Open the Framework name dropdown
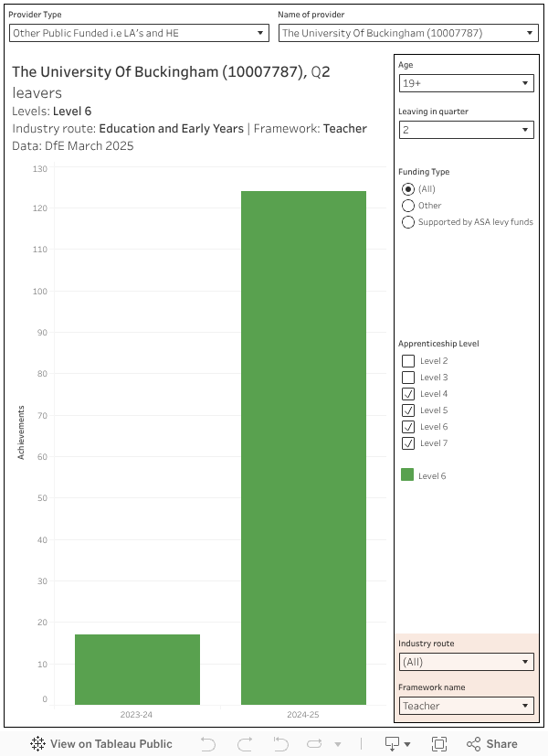 click(466, 706)
